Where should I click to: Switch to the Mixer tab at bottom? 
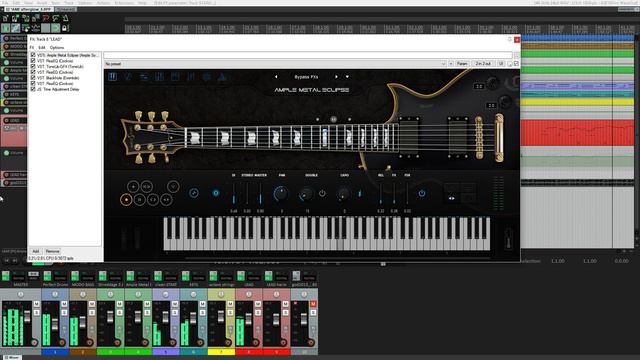click(11, 357)
